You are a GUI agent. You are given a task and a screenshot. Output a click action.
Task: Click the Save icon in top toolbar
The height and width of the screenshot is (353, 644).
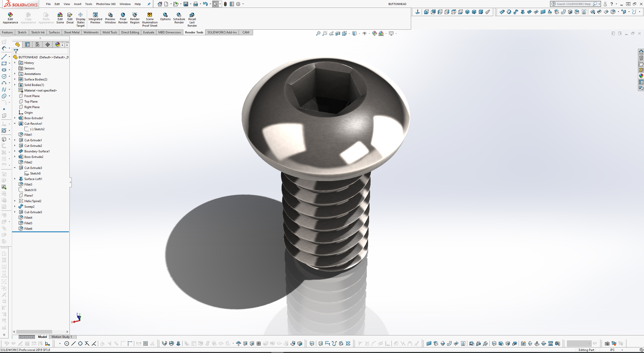click(186, 4)
